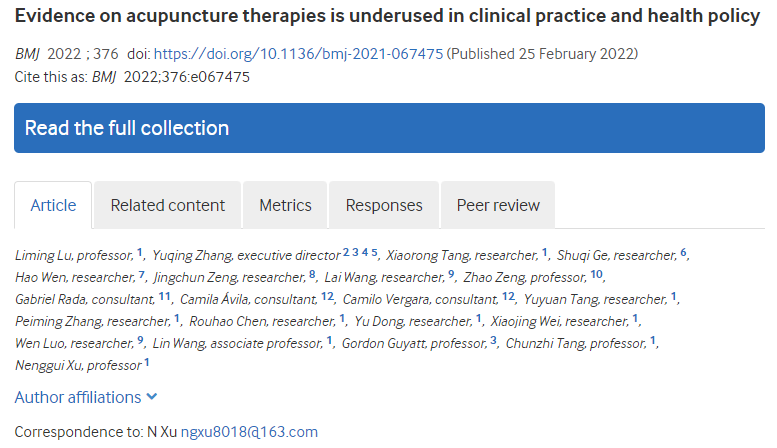Open the Article tab
Screen dimensions: 777x448
click(53, 205)
